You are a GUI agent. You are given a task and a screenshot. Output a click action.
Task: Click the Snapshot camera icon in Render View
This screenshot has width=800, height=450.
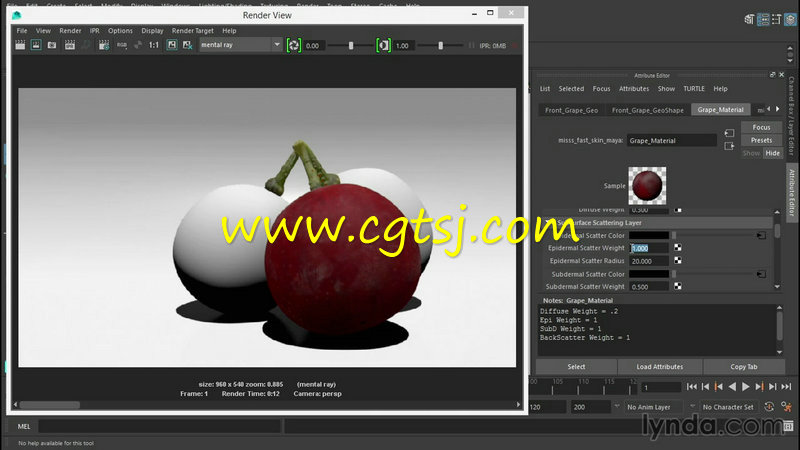click(x=52, y=45)
